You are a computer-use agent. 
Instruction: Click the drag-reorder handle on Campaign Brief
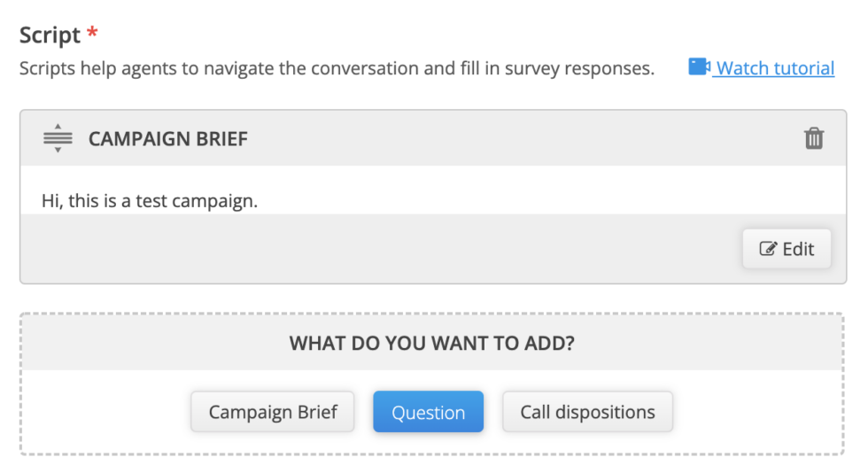tap(58, 139)
